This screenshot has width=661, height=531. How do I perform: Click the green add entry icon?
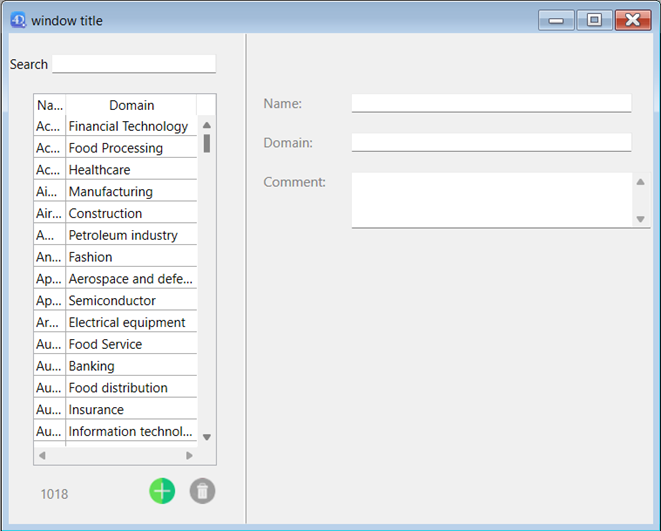coord(162,491)
